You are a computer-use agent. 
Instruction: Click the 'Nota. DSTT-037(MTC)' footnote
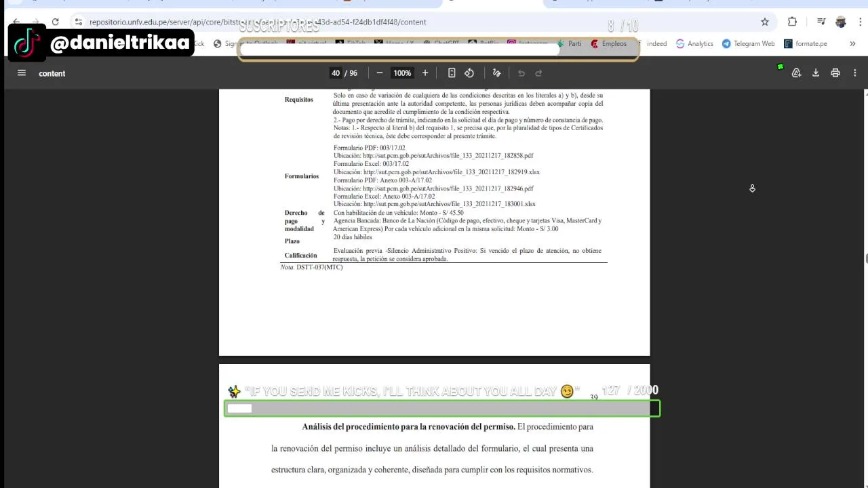pos(312,267)
